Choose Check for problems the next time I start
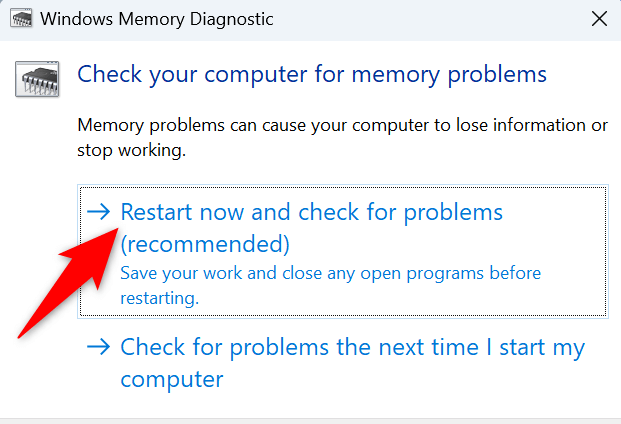Screen dimensions: 621x424 coord(352,348)
